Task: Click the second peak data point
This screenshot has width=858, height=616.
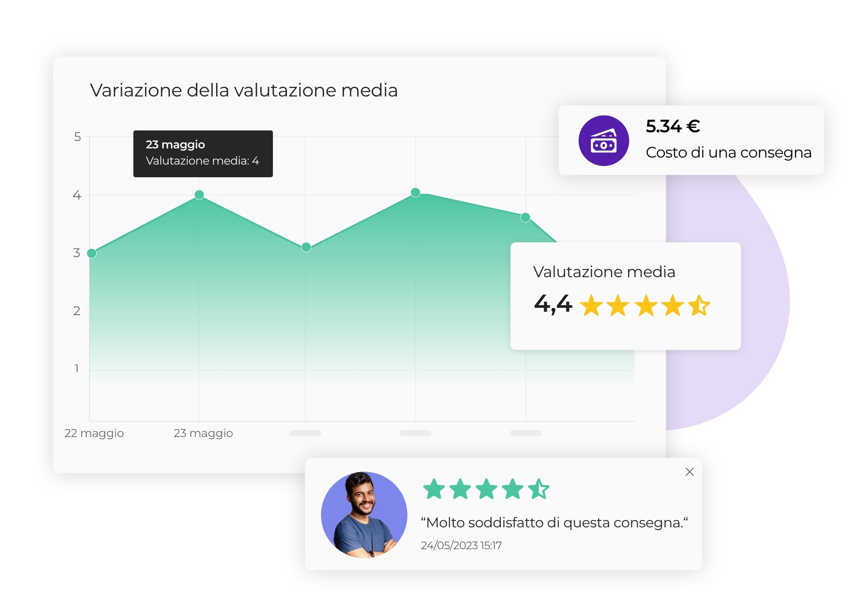Action: point(416,193)
